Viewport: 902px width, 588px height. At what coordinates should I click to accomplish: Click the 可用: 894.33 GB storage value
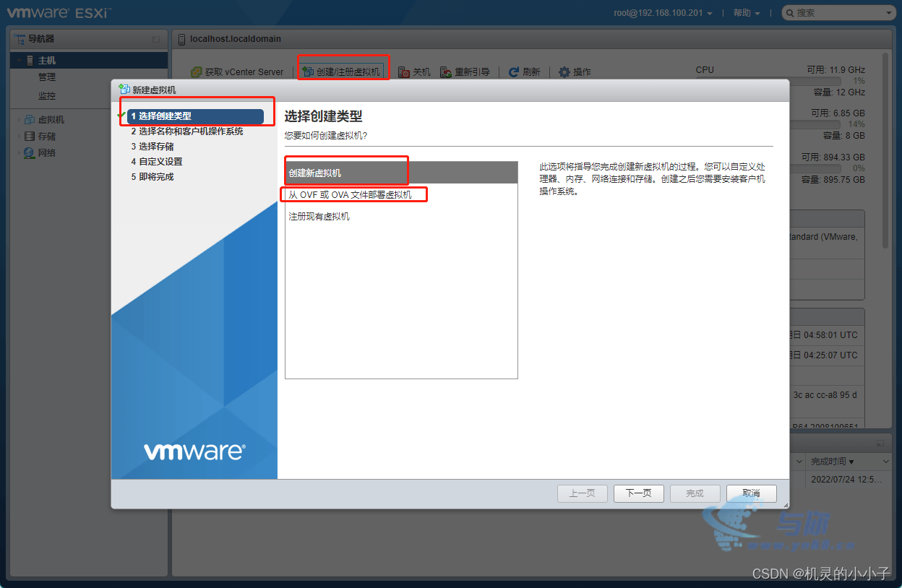pyautogui.click(x=833, y=157)
